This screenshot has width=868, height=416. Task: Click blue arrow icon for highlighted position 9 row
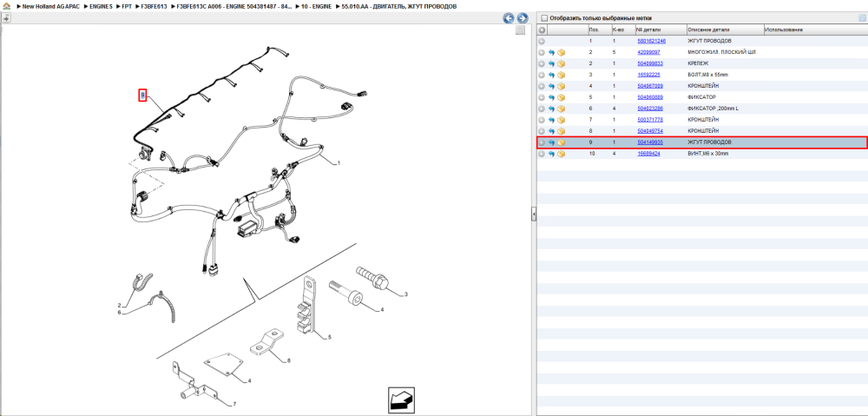click(551, 142)
